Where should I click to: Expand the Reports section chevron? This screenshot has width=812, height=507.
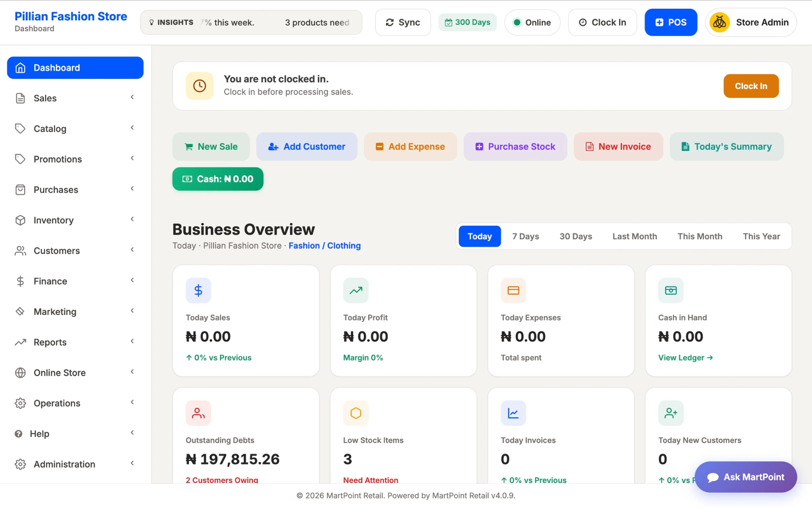click(132, 341)
